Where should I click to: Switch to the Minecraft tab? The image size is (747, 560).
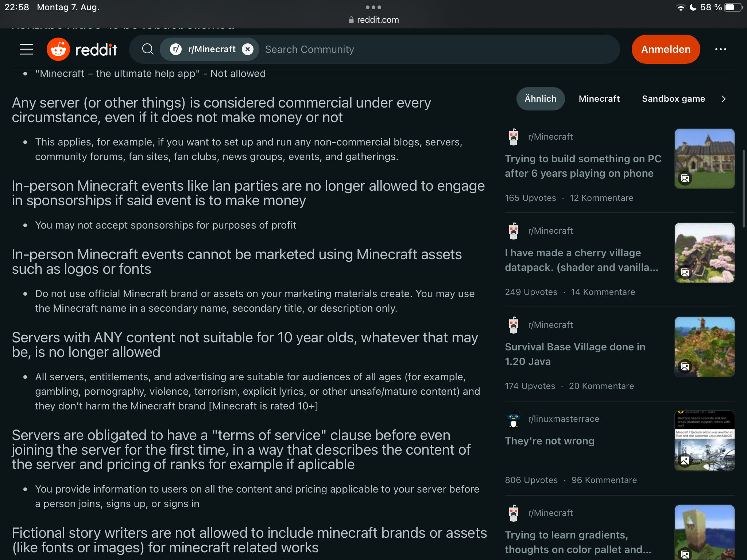point(599,99)
